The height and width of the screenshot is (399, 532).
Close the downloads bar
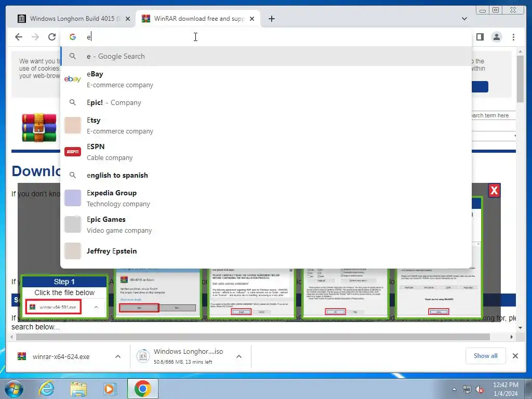pyautogui.click(x=515, y=356)
